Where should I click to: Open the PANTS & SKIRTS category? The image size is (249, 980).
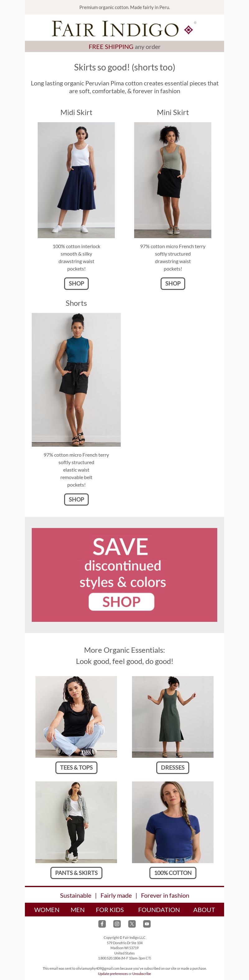coord(76,873)
